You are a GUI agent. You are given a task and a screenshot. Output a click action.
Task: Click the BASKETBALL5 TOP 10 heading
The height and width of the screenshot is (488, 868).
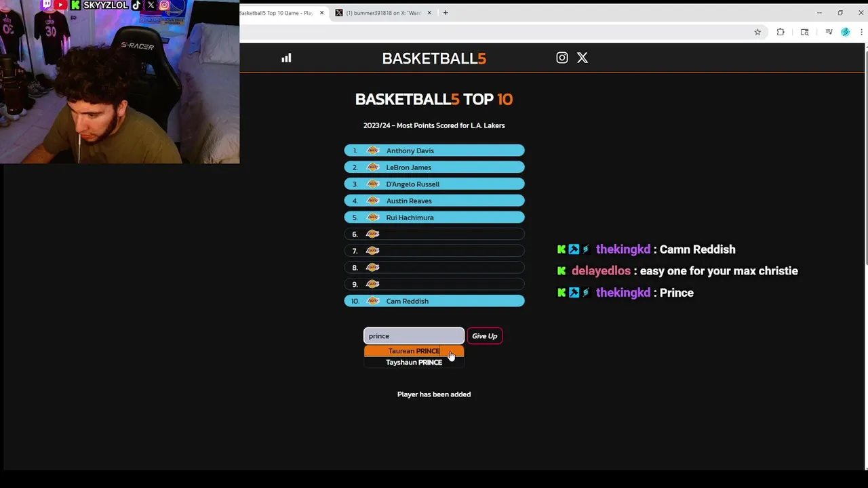(434, 100)
